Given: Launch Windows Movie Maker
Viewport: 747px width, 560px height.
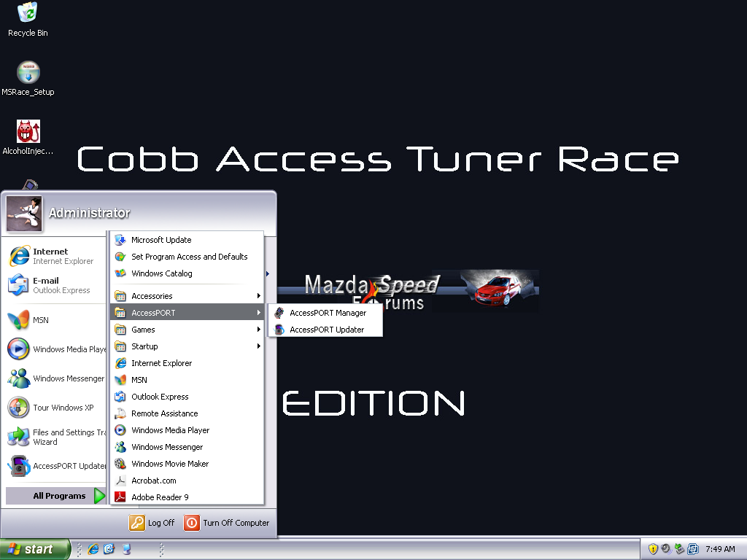Looking at the screenshot, I should click(x=187, y=464).
